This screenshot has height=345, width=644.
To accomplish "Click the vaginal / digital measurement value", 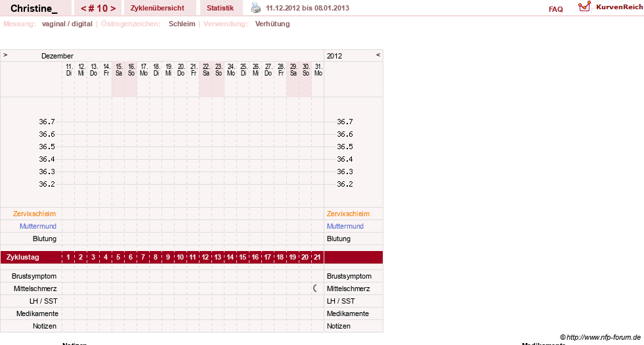I will (x=67, y=24).
